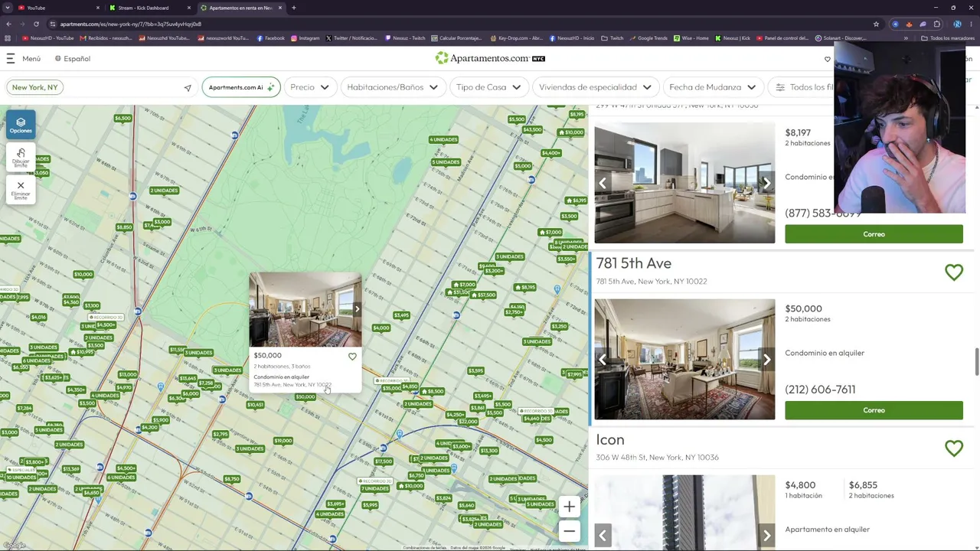Expand the Precio filter dropdown
980x551 pixels.
[309, 87]
